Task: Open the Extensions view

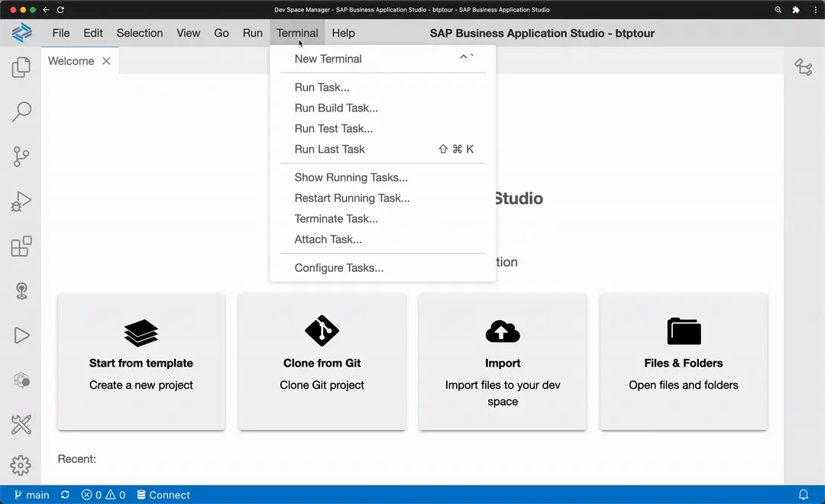Action: [x=21, y=246]
